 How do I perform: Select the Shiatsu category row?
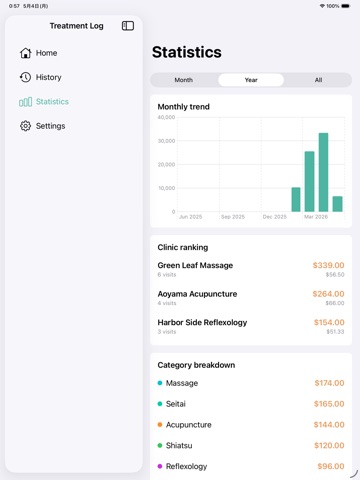pyautogui.click(x=251, y=446)
